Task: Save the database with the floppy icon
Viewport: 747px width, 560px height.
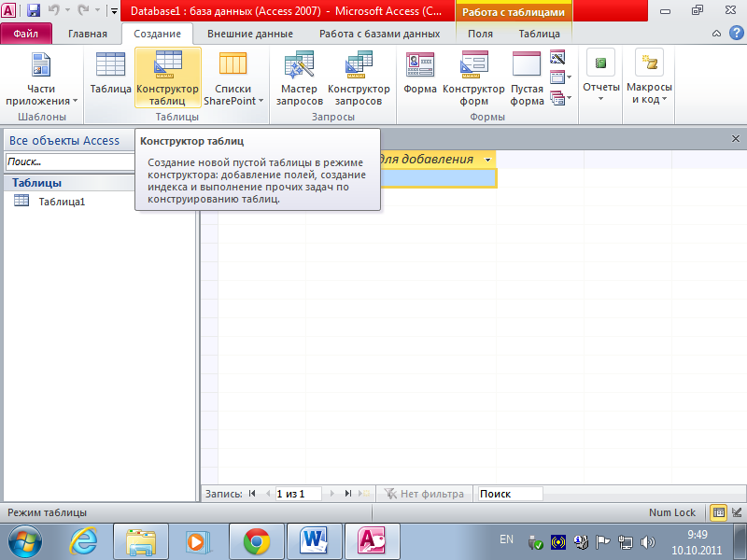Action: [34, 10]
